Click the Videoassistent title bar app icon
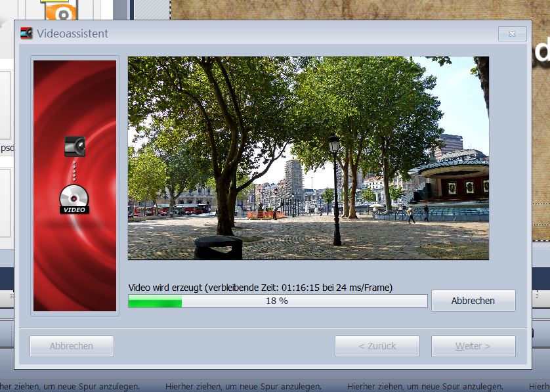This screenshot has width=550, height=392. pyautogui.click(x=26, y=33)
